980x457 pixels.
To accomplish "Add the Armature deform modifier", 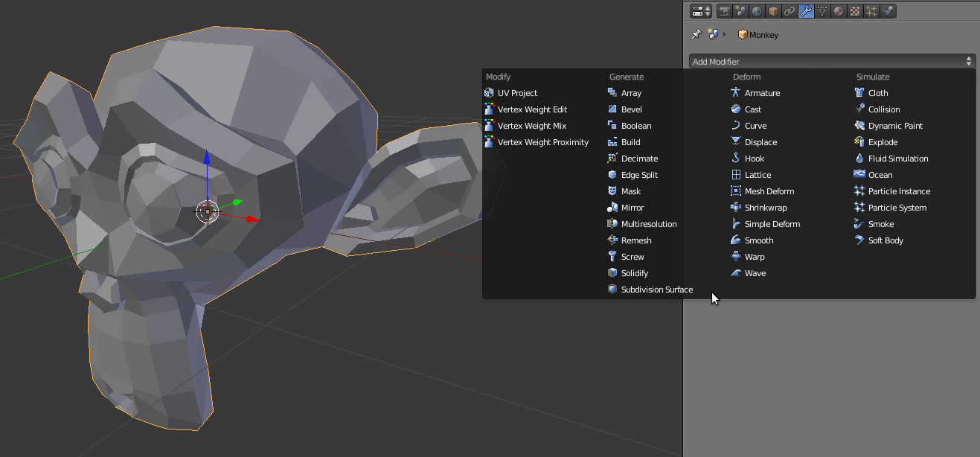I will (x=762, y=93).
